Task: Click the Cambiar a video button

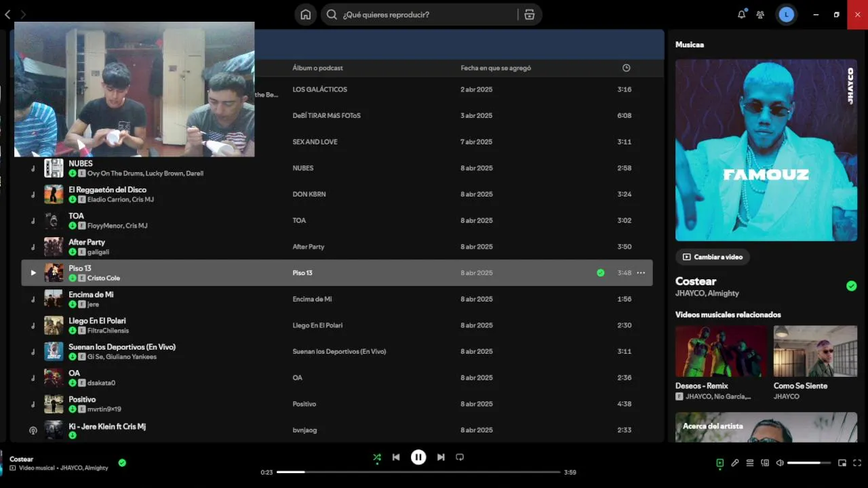Action: click(713, 257)
